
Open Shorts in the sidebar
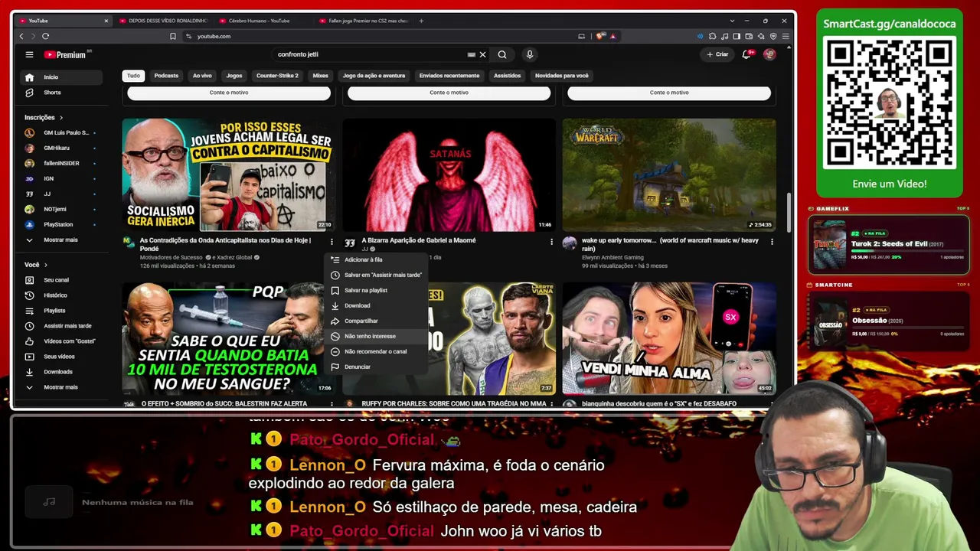coord(63,93)
